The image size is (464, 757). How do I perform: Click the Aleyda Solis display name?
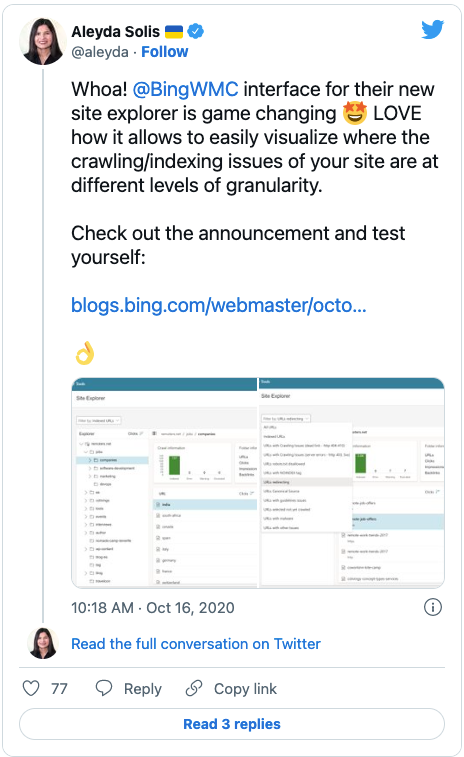(115, 32)
